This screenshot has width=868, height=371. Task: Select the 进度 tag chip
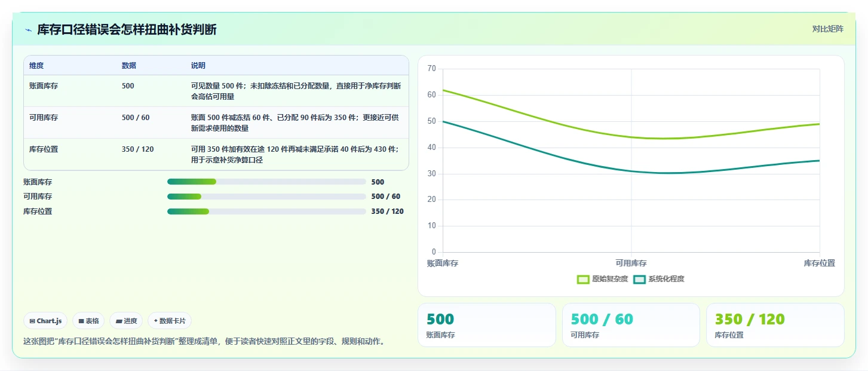[x=126, y=321]
